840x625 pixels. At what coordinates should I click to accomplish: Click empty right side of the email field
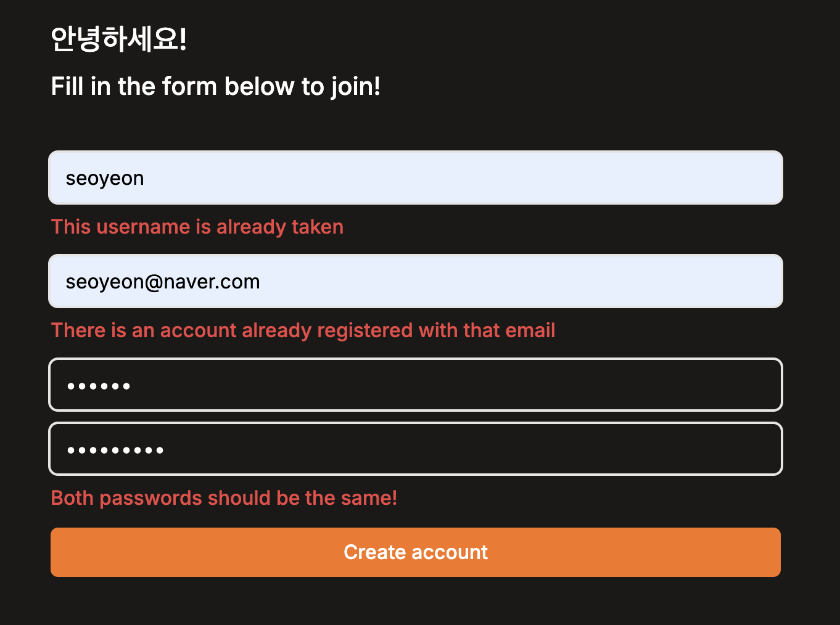click(555, 281)
